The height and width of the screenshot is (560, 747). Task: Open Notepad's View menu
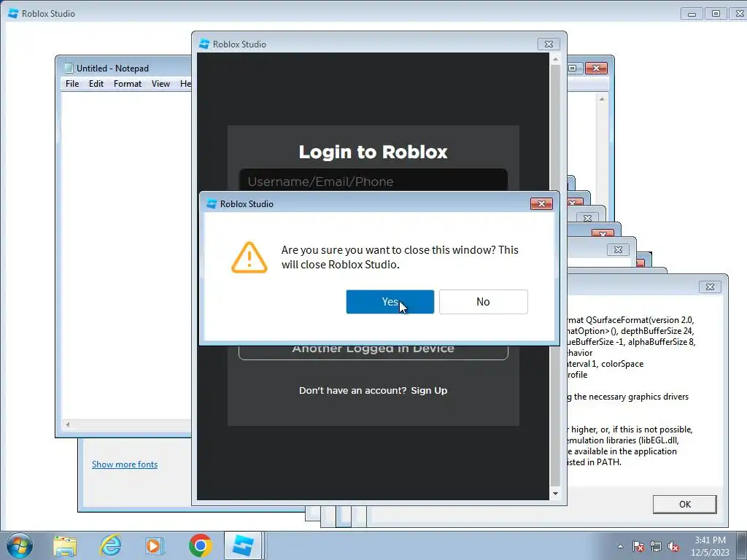[160, 84]
